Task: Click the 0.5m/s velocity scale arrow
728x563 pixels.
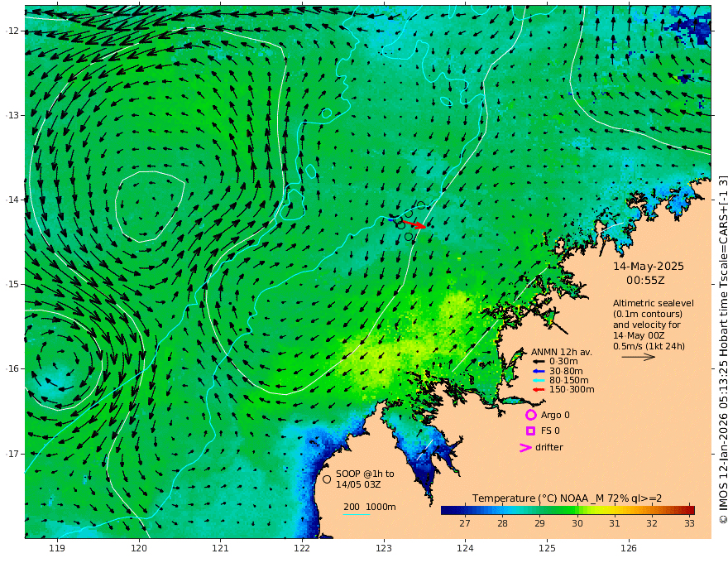Action: tap(637, 357)
